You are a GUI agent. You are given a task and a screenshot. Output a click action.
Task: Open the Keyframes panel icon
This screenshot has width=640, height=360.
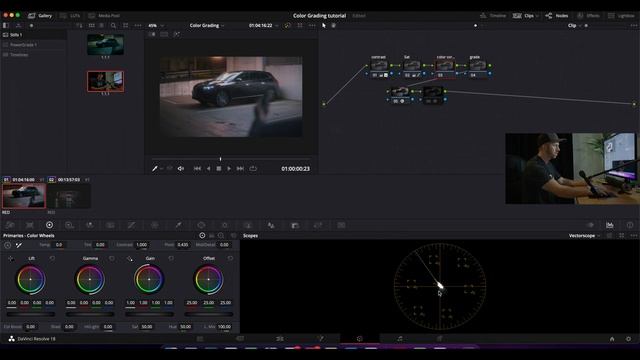pyautogui.click(x=590, y=225)
